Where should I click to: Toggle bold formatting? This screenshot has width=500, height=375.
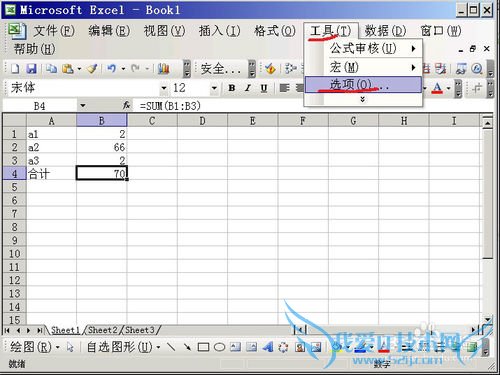tap(232, 88)
